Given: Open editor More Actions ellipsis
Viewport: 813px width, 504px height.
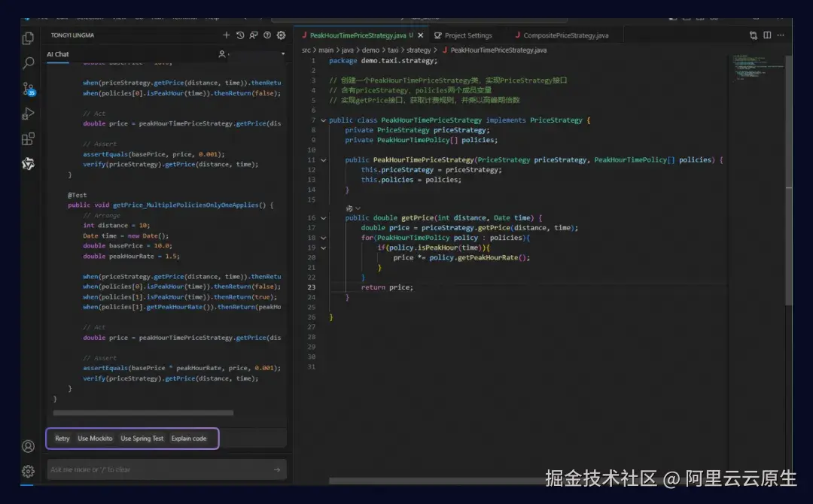Looking at the screenshot, I should tap(781, 35).
